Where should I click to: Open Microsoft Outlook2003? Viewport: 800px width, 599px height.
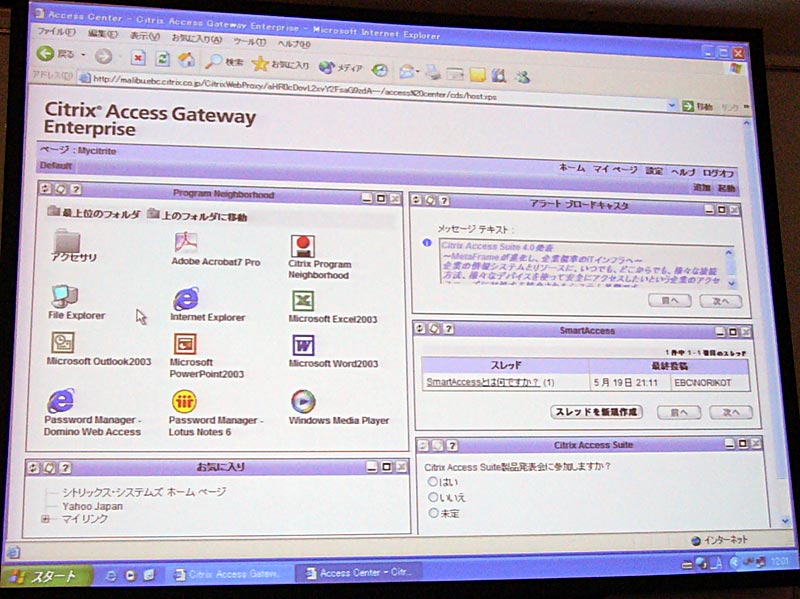click(x=63, y=342)
